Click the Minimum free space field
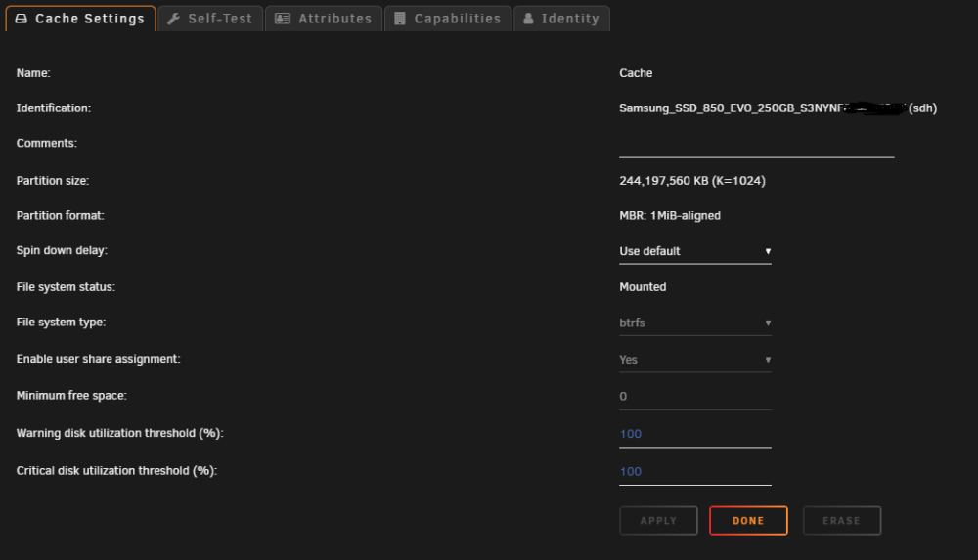This screenshot has height=560, width=978. (x=694, y=397)
